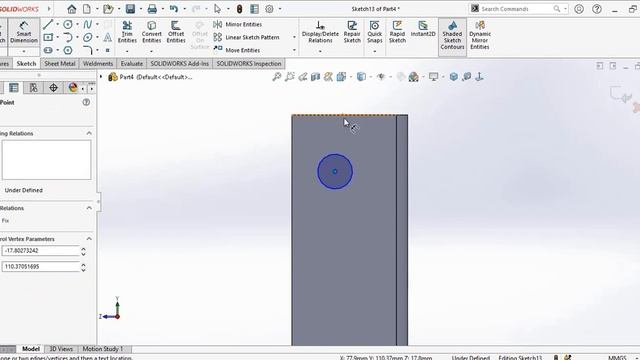Click Trim Entities
This screenshot has height=360, width=640.
click(127, 32)
